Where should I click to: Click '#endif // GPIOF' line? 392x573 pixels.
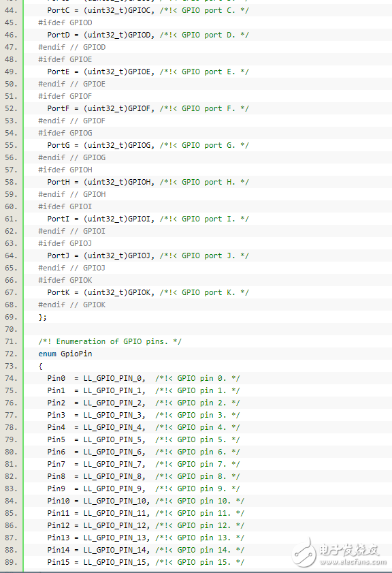pyautogui.click(x=72, y=121)
